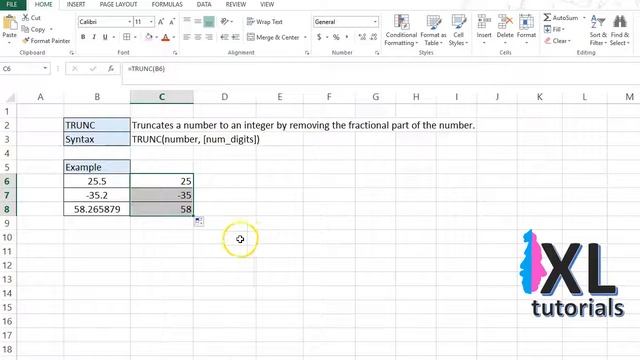Center cell text horizontally

(198, 37)
